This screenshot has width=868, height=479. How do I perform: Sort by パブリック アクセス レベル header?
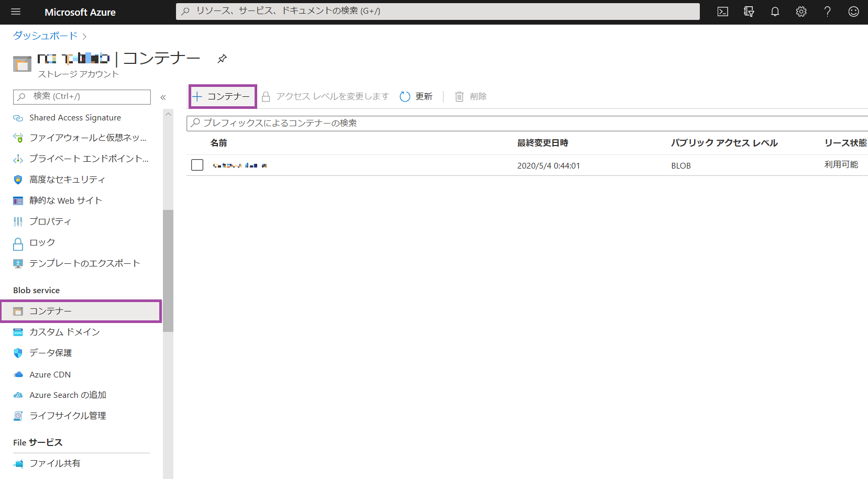[724, 143]
